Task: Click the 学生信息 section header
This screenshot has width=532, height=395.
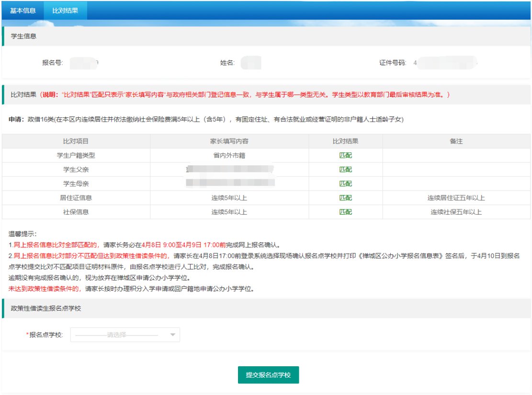Action: [x=24, y=36]
